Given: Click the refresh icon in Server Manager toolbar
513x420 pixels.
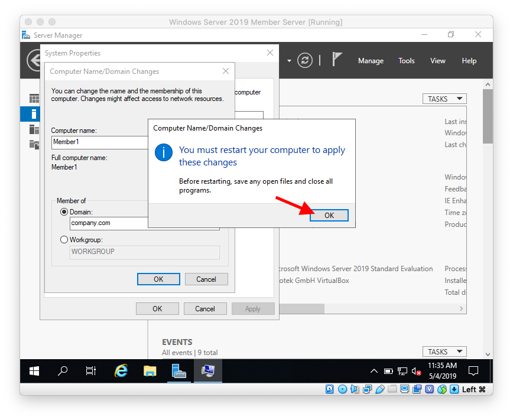Looking at the screenshot, I should point(305,60).
